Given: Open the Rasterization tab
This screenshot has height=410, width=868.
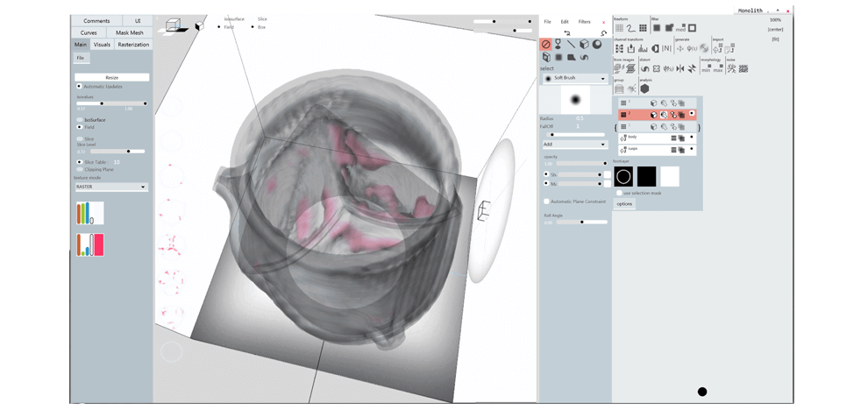Looking at the screenshot, I should point(133,45).
